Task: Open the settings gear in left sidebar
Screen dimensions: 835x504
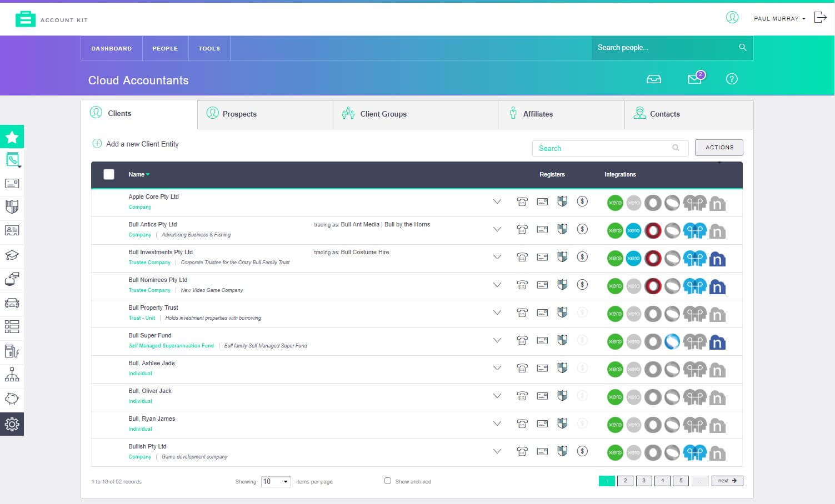Action: click(x=12, y=424)
